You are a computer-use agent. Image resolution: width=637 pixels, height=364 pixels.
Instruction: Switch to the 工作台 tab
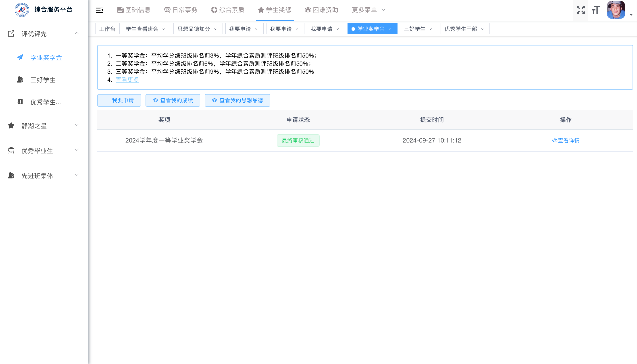click(107, 29)
